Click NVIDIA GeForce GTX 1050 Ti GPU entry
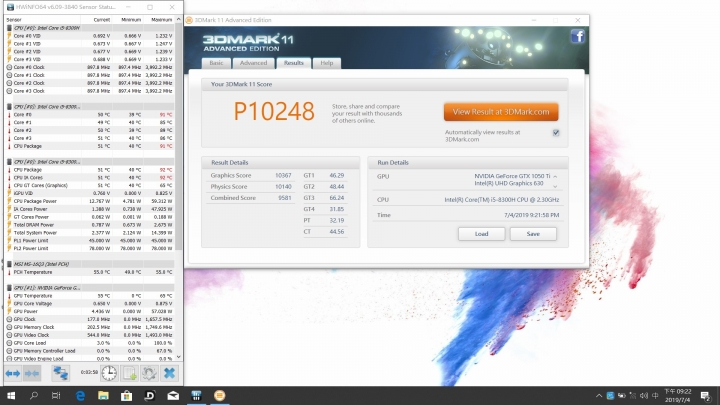The height and width of the screenshot is (405, 720). point(512,176)
